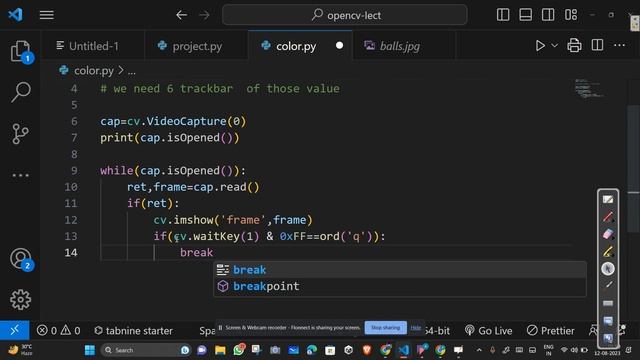Select the thin brush annotation tool
This screenshot has height=360, width=640.
(608, 285)
